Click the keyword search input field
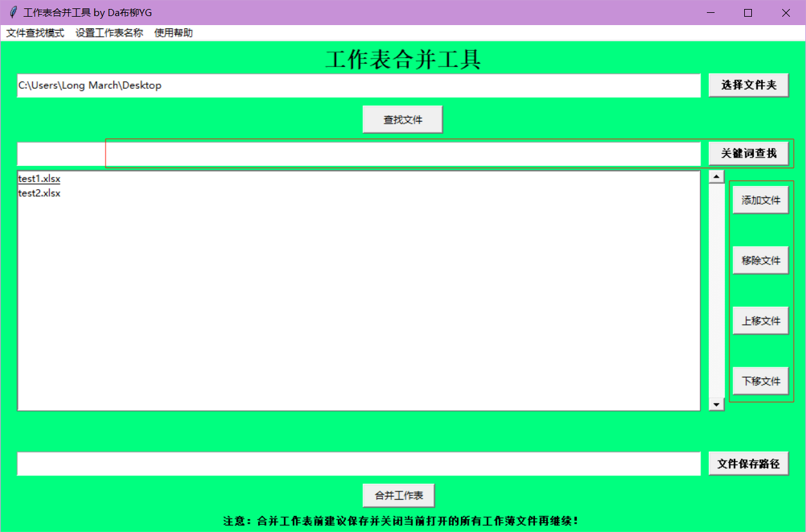806x532 pixels. coord(358,154)
